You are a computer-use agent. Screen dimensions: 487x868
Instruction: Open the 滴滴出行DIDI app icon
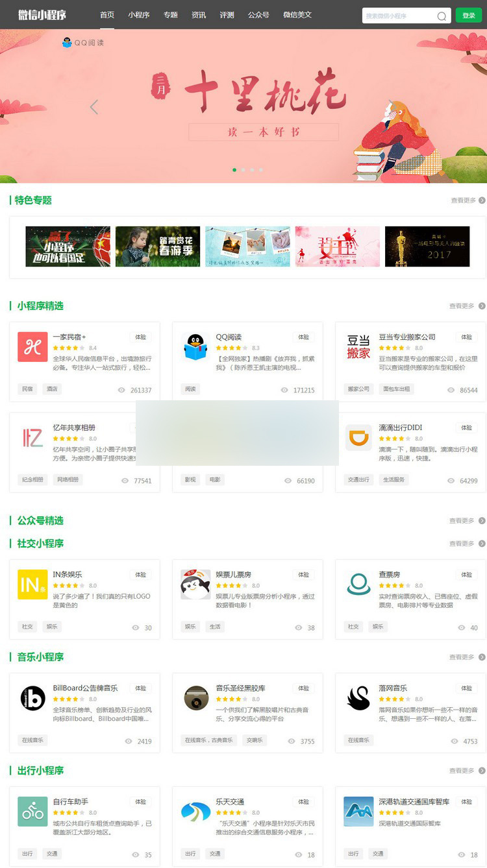pyautogui.click(x=358, y=438)
